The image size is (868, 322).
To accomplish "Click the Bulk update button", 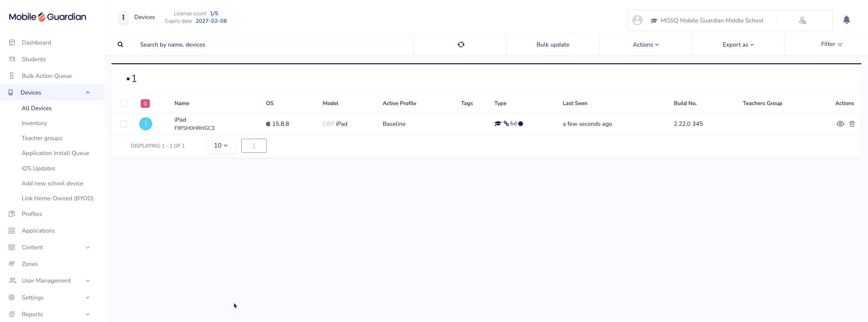I will [x=553, y=45].
